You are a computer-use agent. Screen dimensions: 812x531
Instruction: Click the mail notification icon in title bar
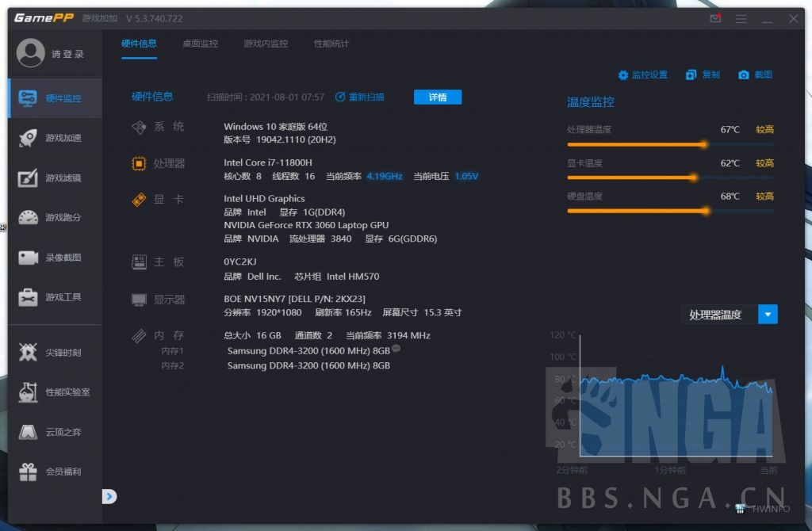715,19
